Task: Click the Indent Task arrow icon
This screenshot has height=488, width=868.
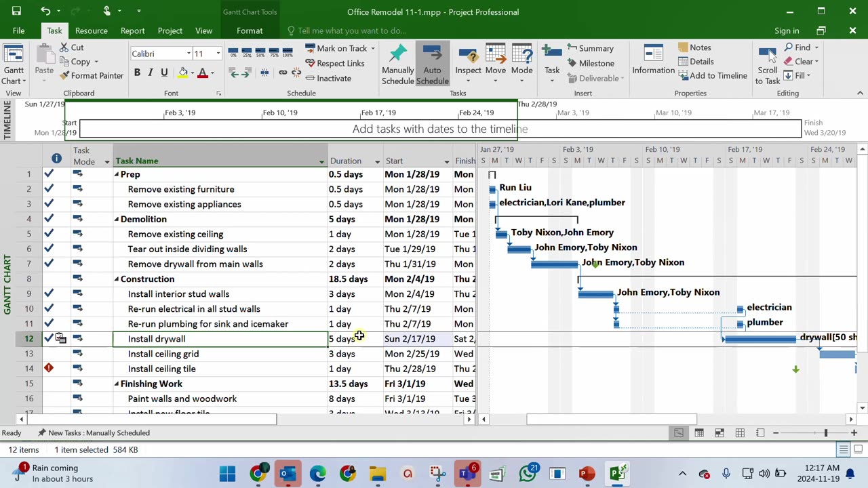Action: 245,73
